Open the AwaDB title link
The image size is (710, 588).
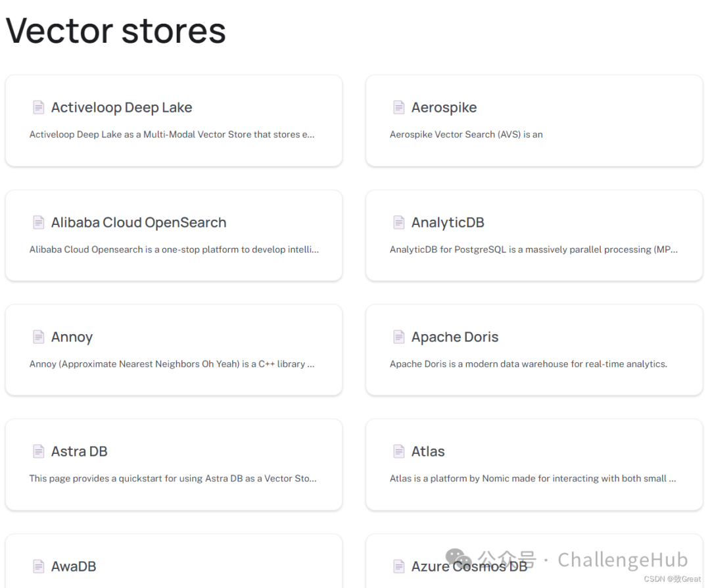click(x=74, y=566)
